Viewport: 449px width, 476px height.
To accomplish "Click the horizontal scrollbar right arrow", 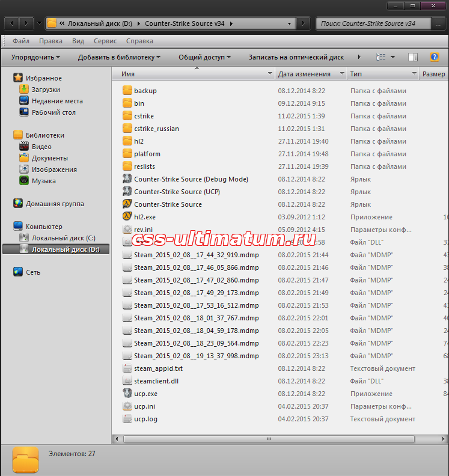I will [x=443, y=439].
